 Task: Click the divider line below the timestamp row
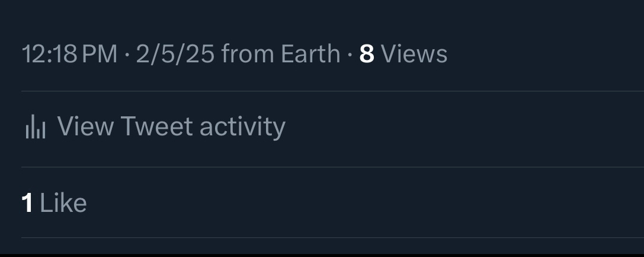click(332, 91)
